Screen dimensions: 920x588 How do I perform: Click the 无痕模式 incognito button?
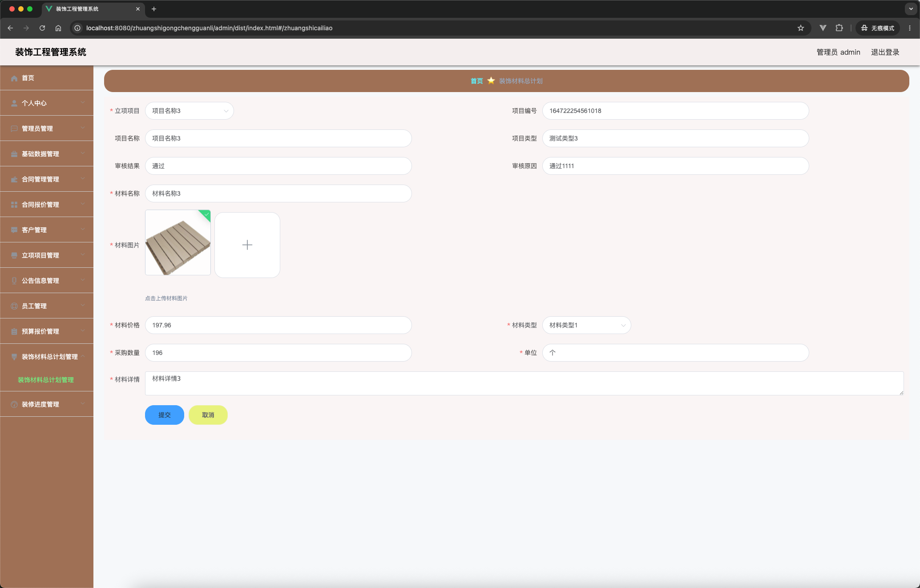pos(877,28)
